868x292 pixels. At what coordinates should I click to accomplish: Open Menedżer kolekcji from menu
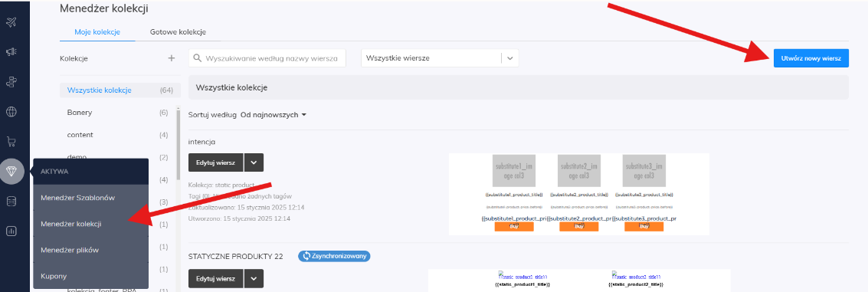(x=91, y=224)
